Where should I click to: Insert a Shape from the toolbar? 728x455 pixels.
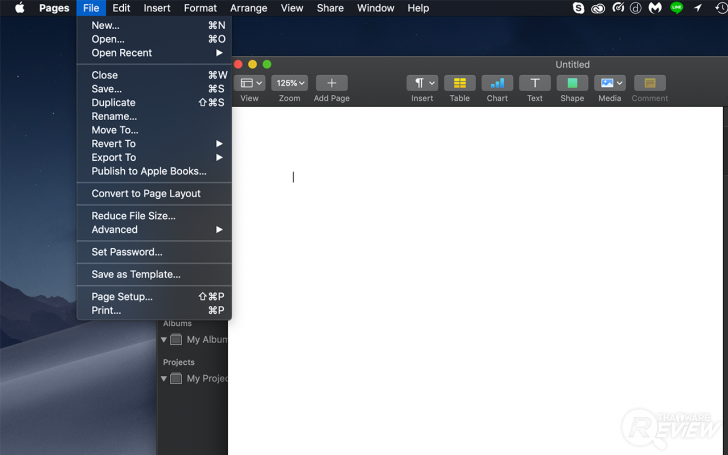pos(572,83)
